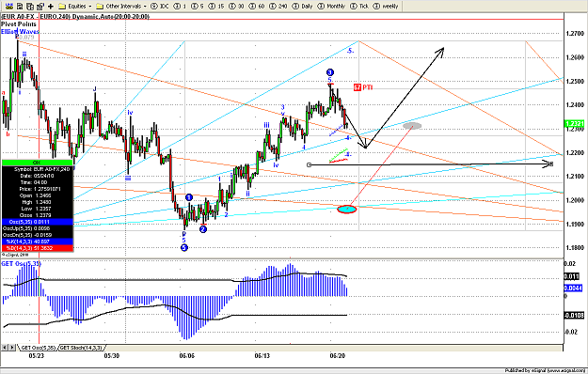Image resolution: width=588 pixels, height=374 pixels.
Task: Click the green 1.2321 current price tag
Action: [574, 123]
